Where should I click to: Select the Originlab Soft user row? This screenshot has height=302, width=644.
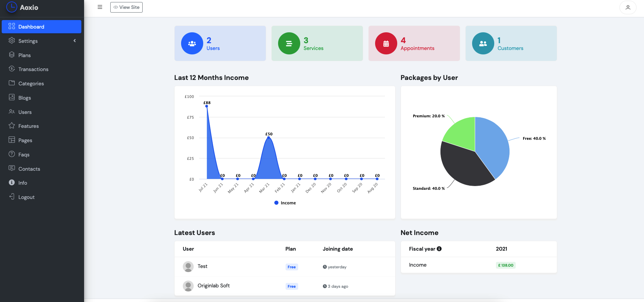(213, 286)
